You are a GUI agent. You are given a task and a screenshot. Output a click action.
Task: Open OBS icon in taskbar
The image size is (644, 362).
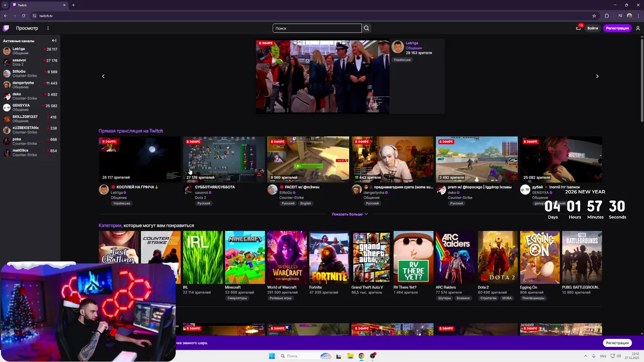(x=373, y=356)
